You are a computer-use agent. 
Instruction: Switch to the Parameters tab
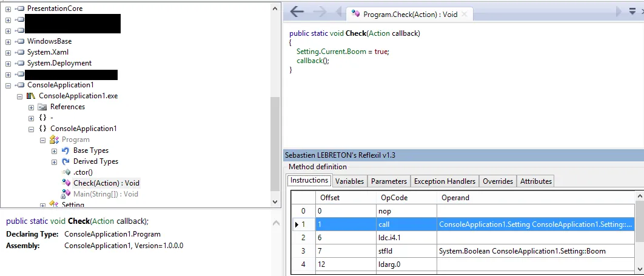[x=389, y=181]
